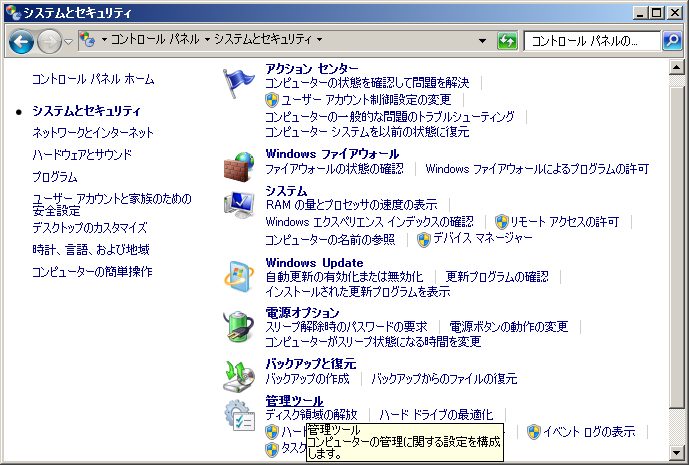
Task: Open 電源ボタンの動作の変更
Action: (509, 327)
